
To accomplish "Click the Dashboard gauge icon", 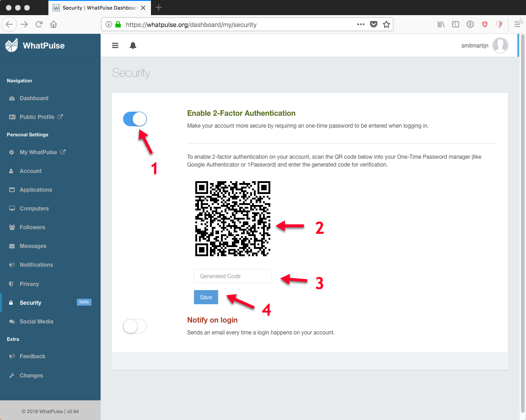I will pos(12,98).
